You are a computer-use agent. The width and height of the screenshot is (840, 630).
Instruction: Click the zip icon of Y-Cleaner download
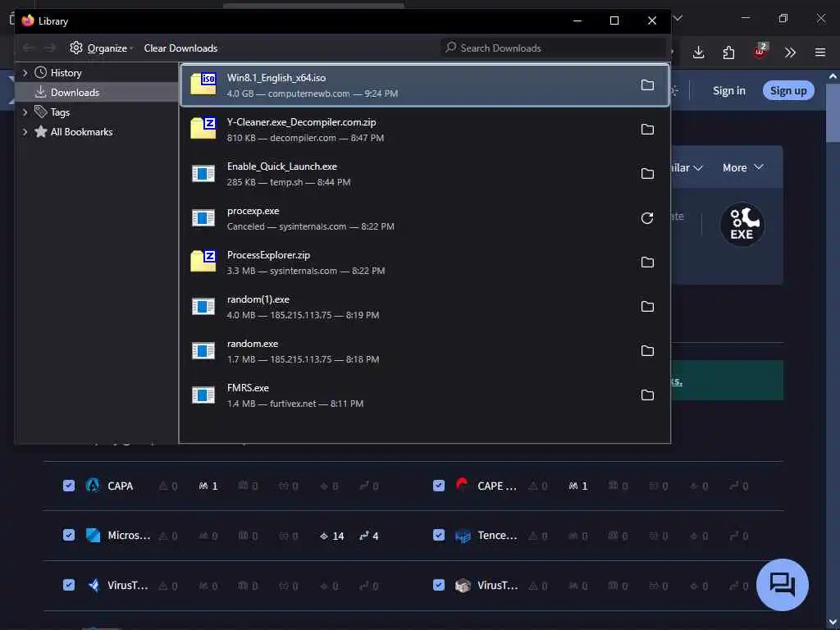click(203, 129)
